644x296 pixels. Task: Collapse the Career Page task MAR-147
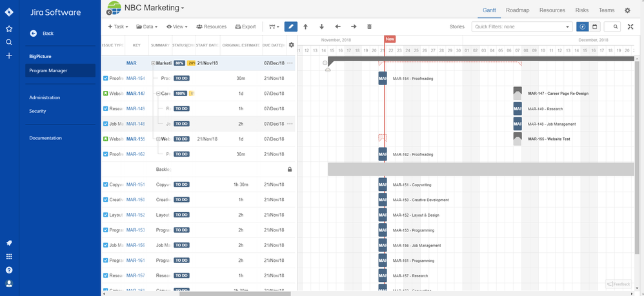coord(158,94)
